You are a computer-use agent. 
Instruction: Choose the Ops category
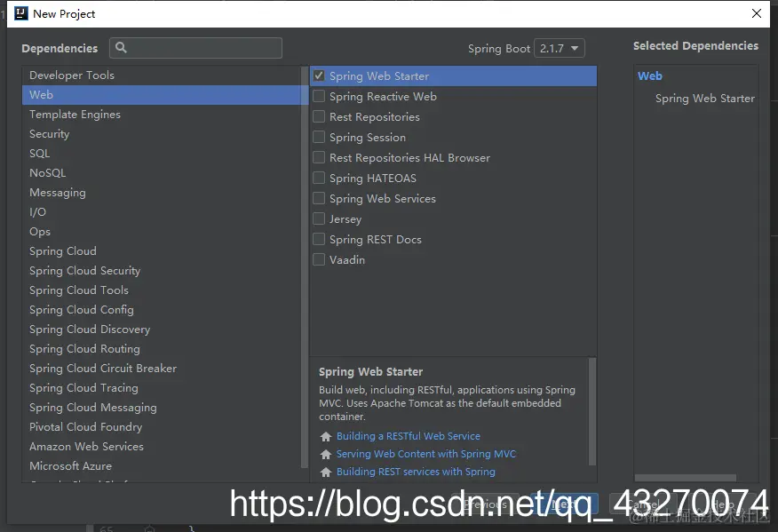tap(162, 231)
